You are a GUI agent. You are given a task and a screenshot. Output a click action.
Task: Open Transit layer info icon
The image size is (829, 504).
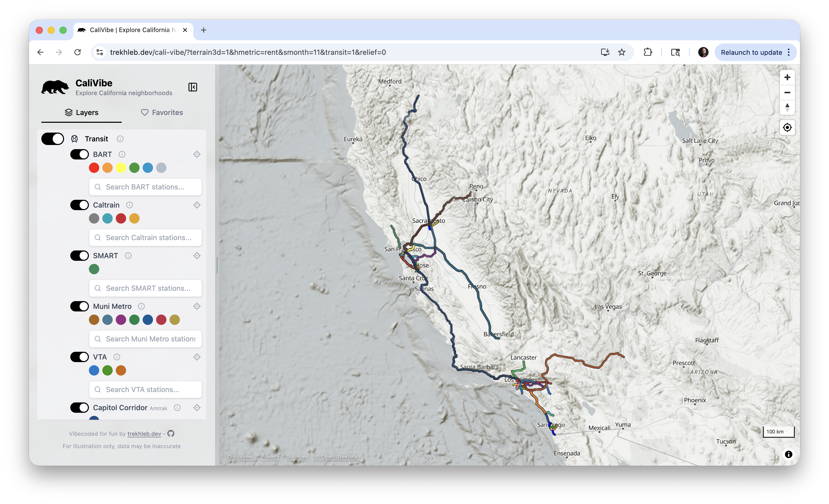pos(120,139)
